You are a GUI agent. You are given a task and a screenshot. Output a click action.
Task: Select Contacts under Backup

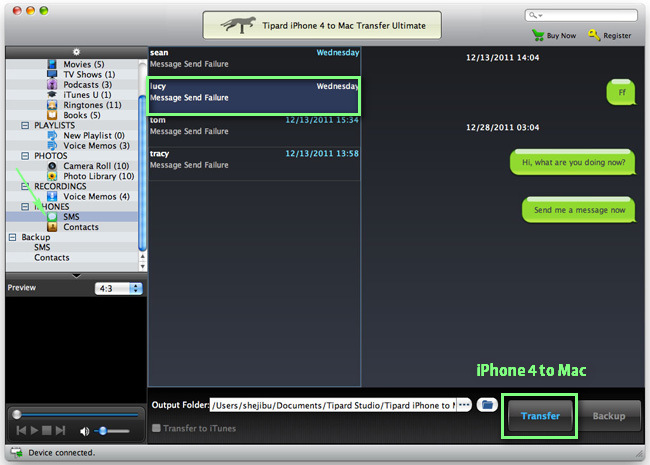pyautogui.click(x=52, y=257)
